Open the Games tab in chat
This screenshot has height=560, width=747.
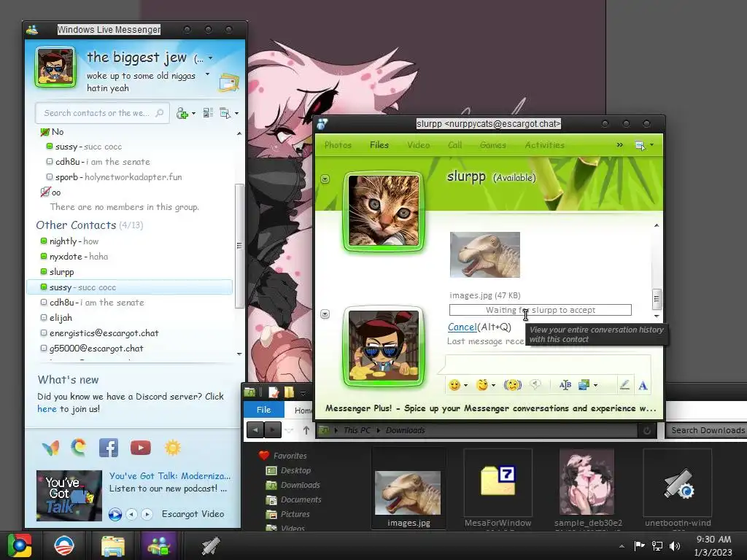[x=492, y=145]
